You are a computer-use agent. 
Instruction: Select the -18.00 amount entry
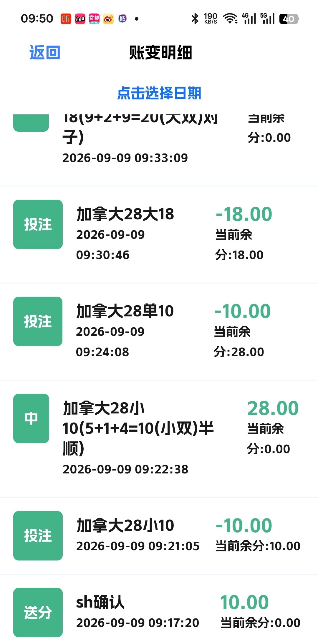coord(244,214)
